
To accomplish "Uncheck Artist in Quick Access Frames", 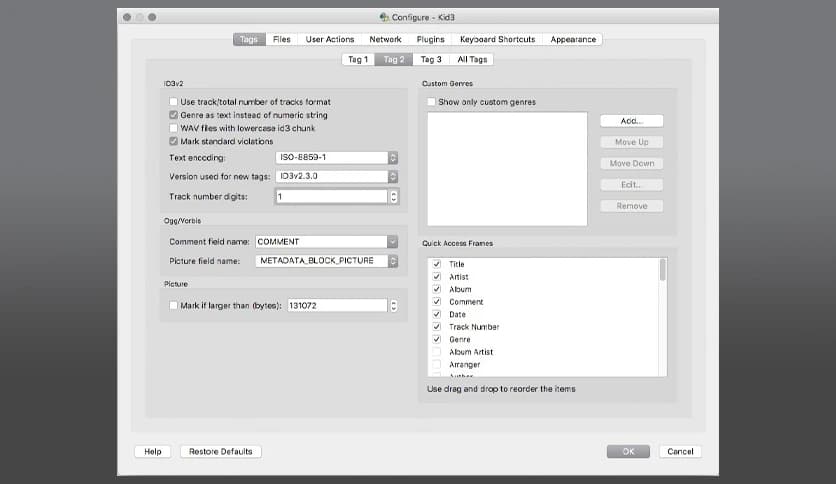I will 437,277.
